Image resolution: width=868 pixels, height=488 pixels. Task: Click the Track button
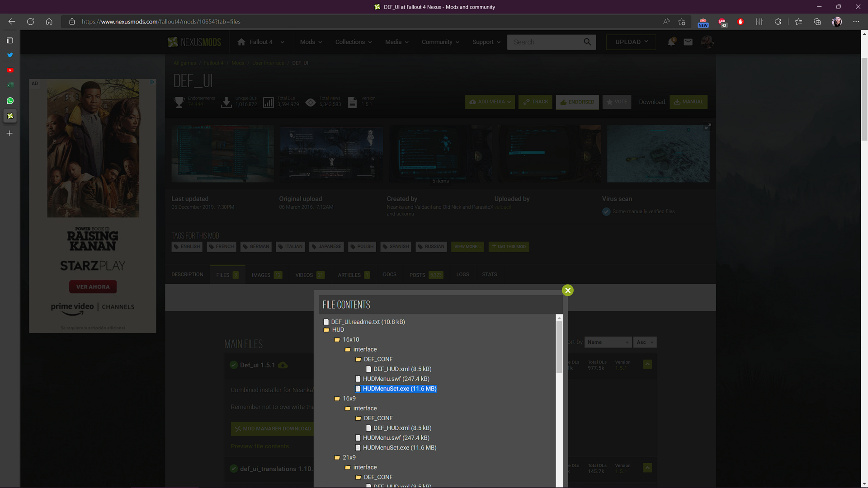535,102
